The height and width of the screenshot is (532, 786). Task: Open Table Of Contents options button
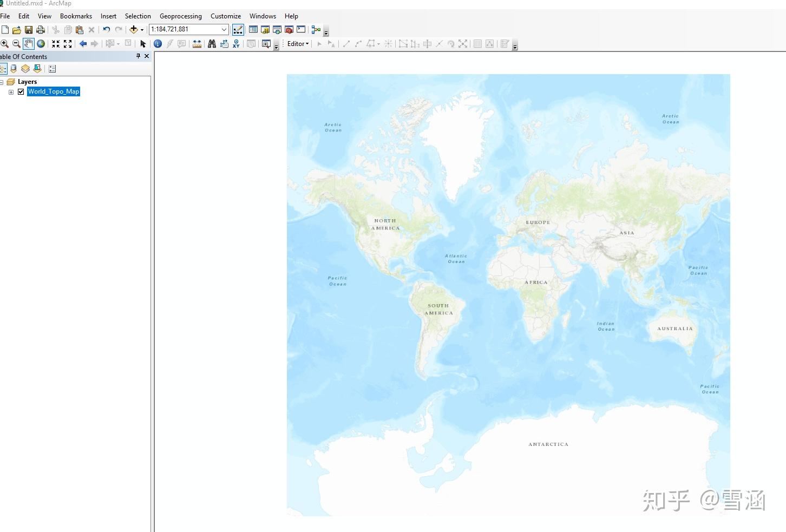53,69
